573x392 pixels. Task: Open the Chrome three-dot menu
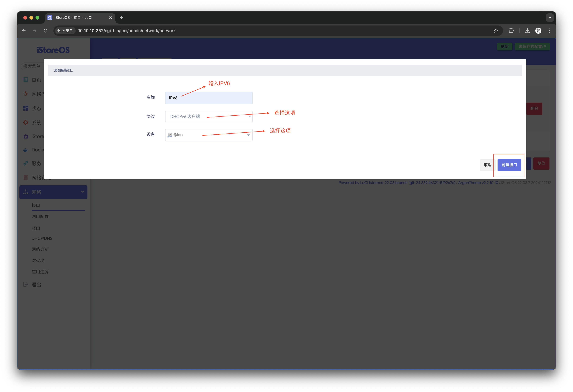[549, 30]
